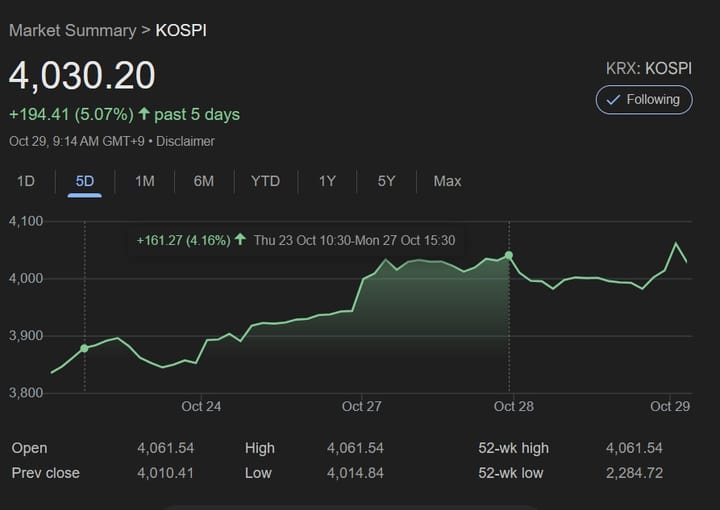The width and height of the screenshot is (720, 510).
Task: Click the 52-wk low value 2,284.72
Action: point(634,473)
